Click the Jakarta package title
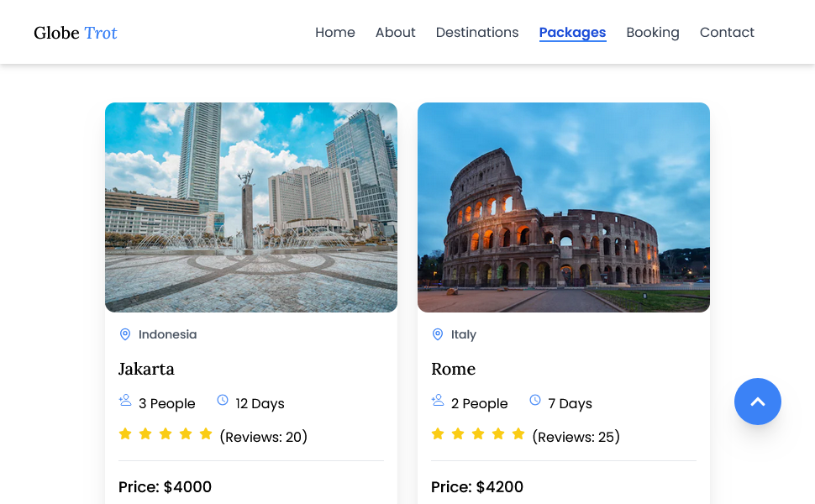Image resolution: width=815 pixels, height=504 pixels. [146, 369]
